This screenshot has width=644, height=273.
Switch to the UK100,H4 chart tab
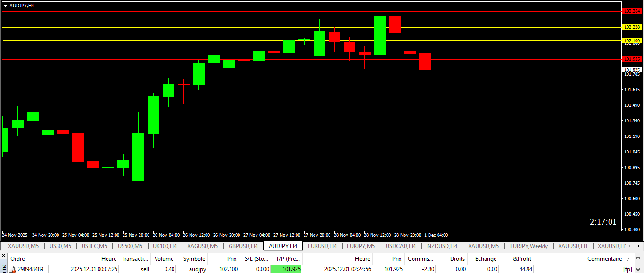coord(165,246)
